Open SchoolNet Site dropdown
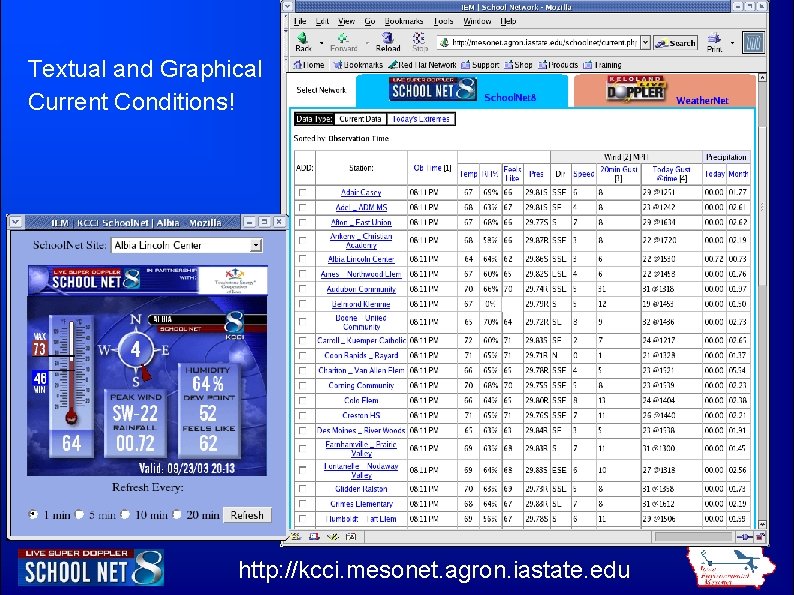 (x=186, y=246)
